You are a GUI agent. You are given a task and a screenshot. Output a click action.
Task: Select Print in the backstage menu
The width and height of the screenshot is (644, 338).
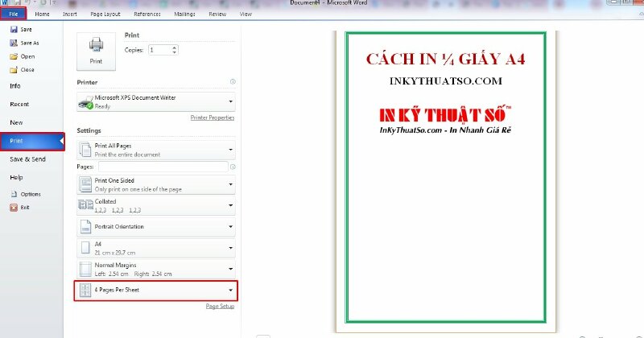(32, 141)
